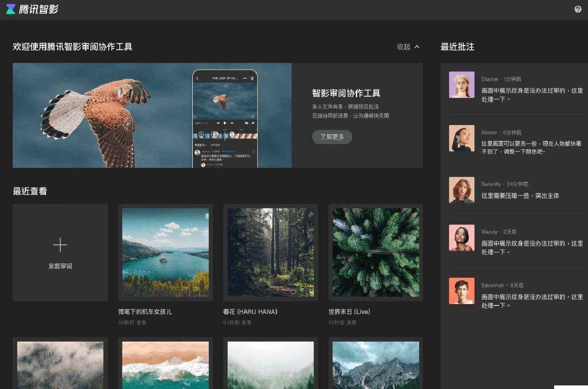Click the commenter name Serenity
The height and width of the screenshot is (389, 588).
491,184
